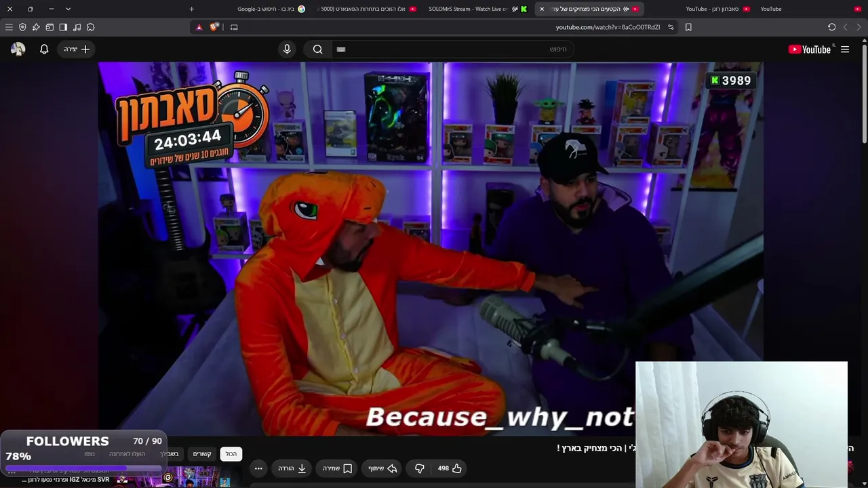Click the cast/picture-in-picture icon in address bar
Screen dimensions: 868x488
click(234, 27)
